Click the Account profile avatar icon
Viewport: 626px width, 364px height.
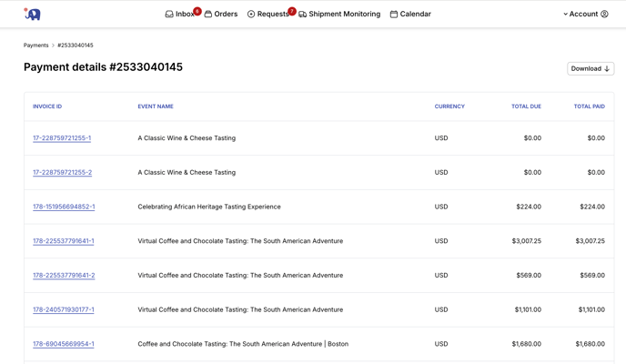(x=604, y=15)
